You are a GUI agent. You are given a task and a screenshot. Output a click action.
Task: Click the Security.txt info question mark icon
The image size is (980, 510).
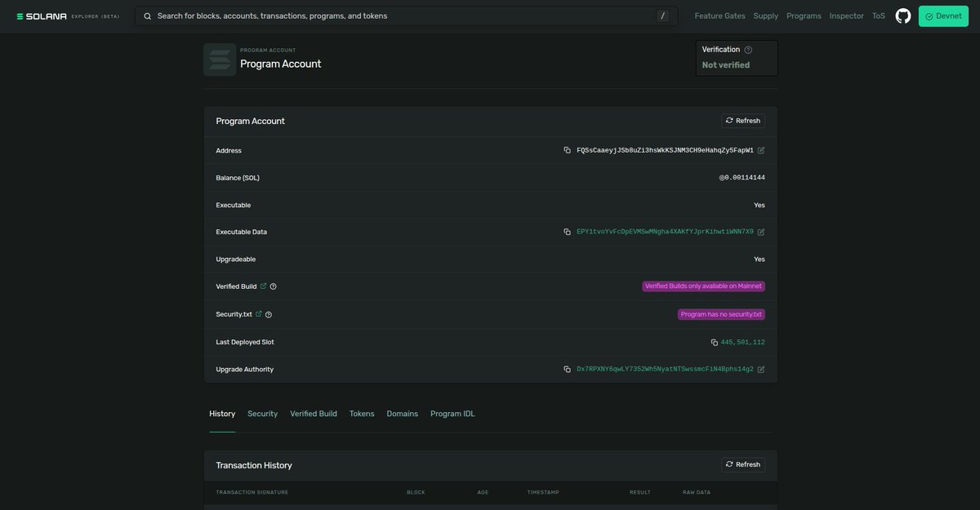(x=269, y=314)
